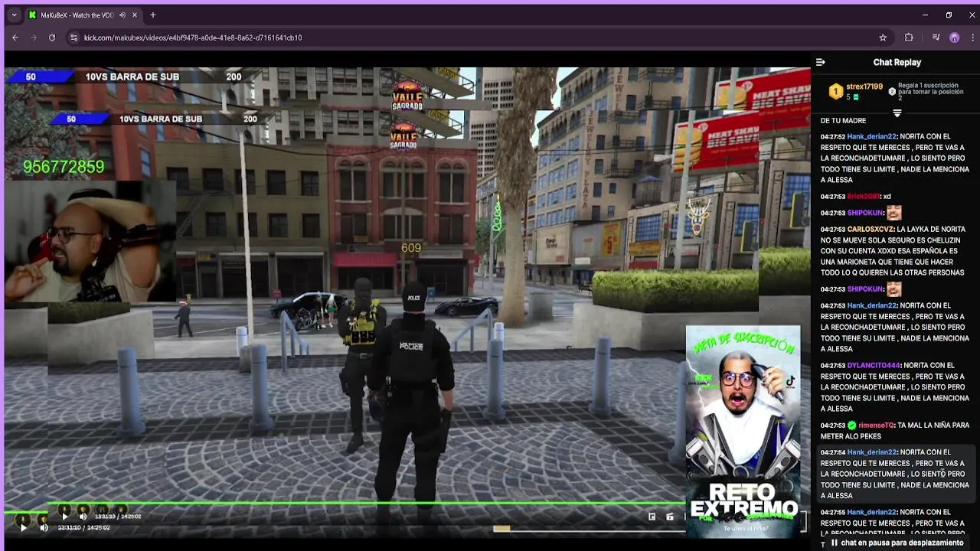Mute the tab via its speaker icon
Viewport: 980px width, 551px height.
click(x=122, y=15)
